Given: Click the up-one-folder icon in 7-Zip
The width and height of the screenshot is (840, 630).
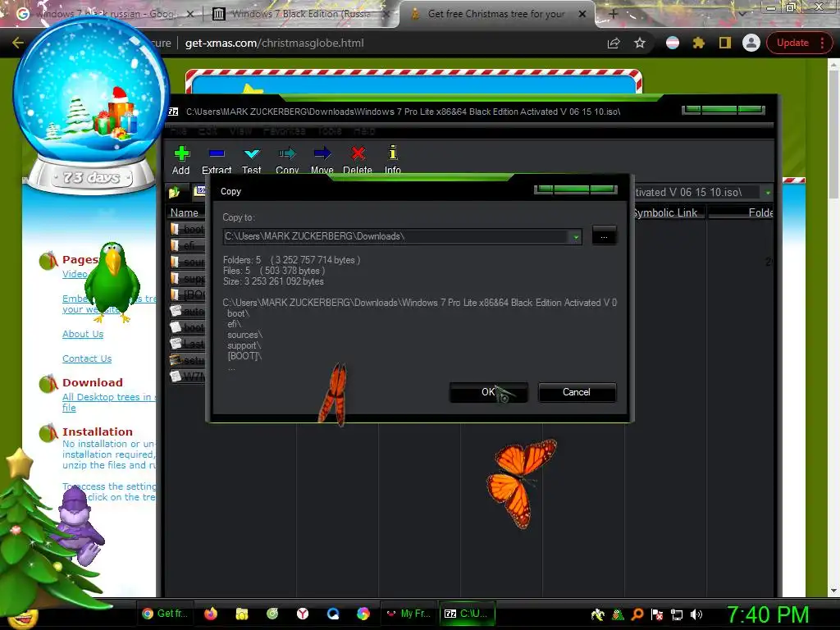Looking at the screenshot, I should click(174, 192).
